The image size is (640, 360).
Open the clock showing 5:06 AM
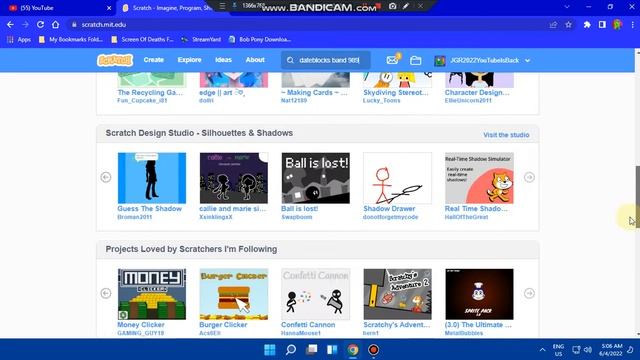(x=611, y=350)
